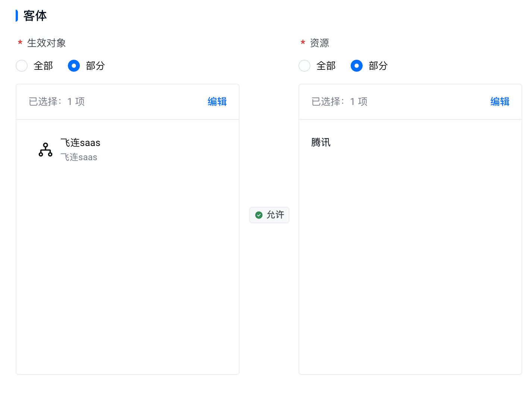Click the organization tree icon beside 飞连saas

coord(46,150)
